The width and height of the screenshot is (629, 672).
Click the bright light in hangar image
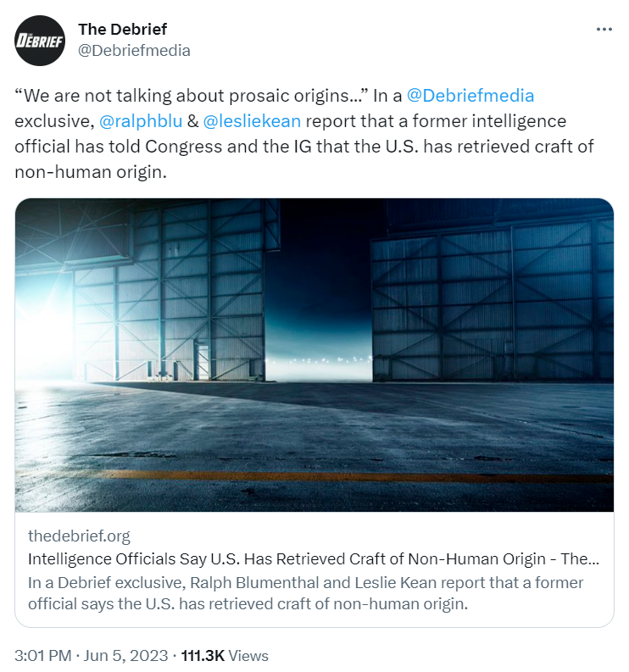(41, 339)
